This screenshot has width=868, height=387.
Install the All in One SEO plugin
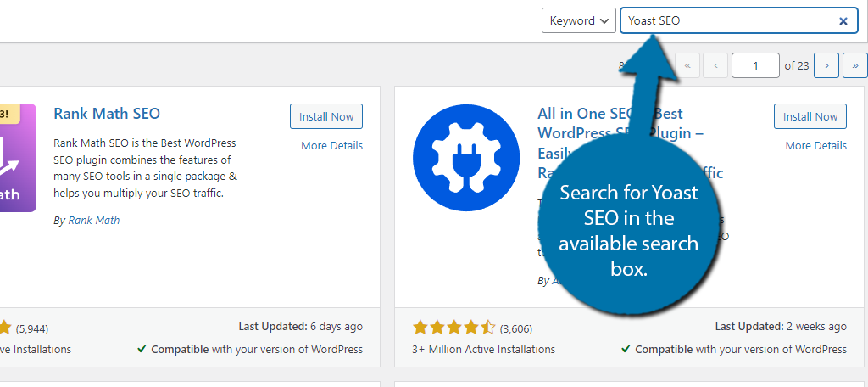(810, 117)
